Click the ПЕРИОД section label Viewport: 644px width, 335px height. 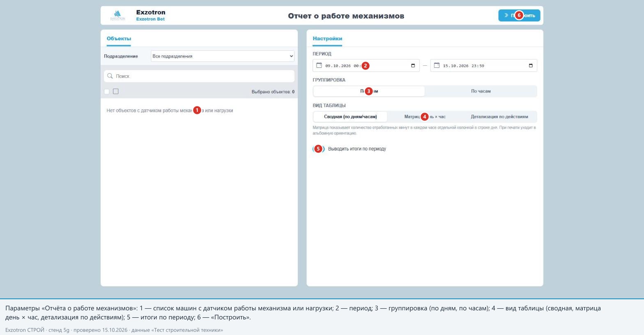[322, 54]
